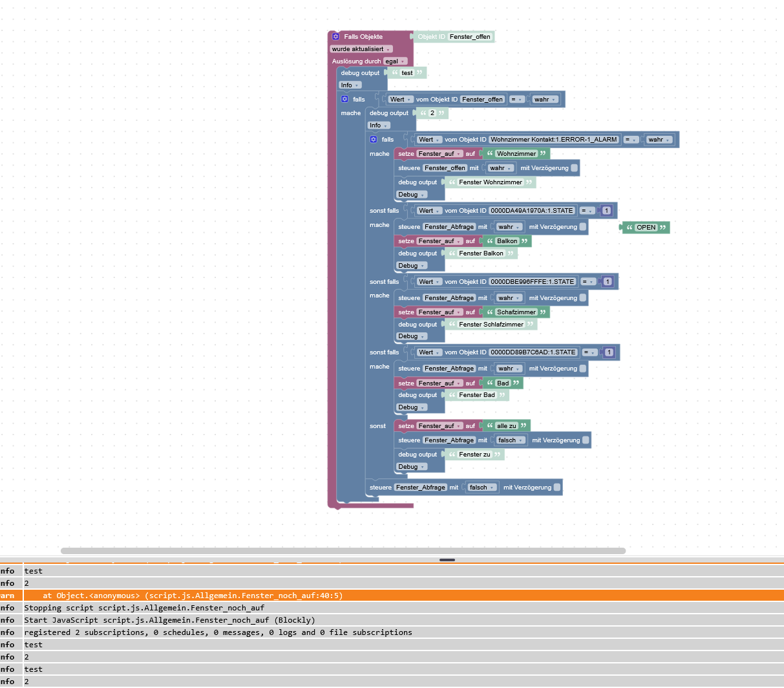The image size is (784, 688).
Task: Click the log panel resize handle
Action: pyautogui.click(x=447, y=560)
